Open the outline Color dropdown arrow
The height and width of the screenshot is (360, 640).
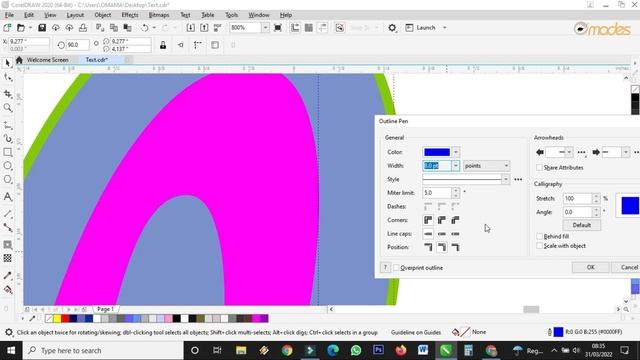coord(456,152)
